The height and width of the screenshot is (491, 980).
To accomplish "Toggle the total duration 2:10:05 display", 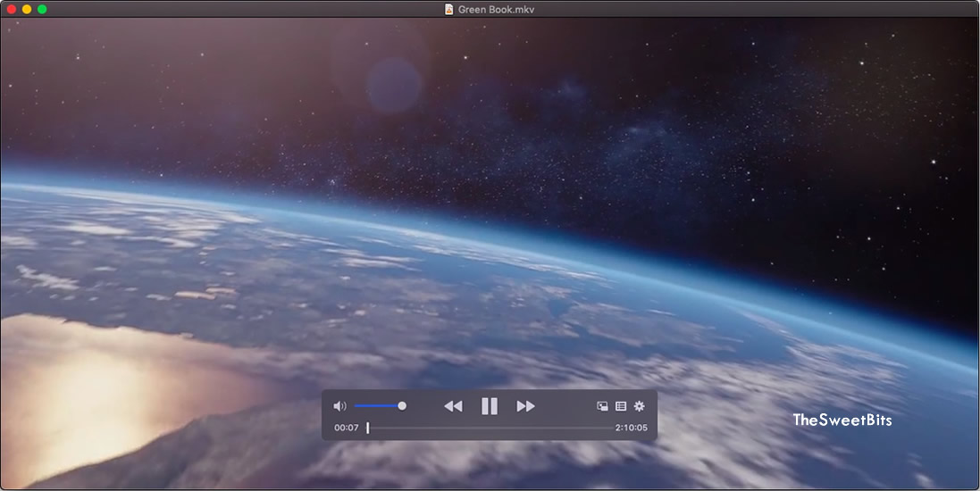I will tap(632, 428).
